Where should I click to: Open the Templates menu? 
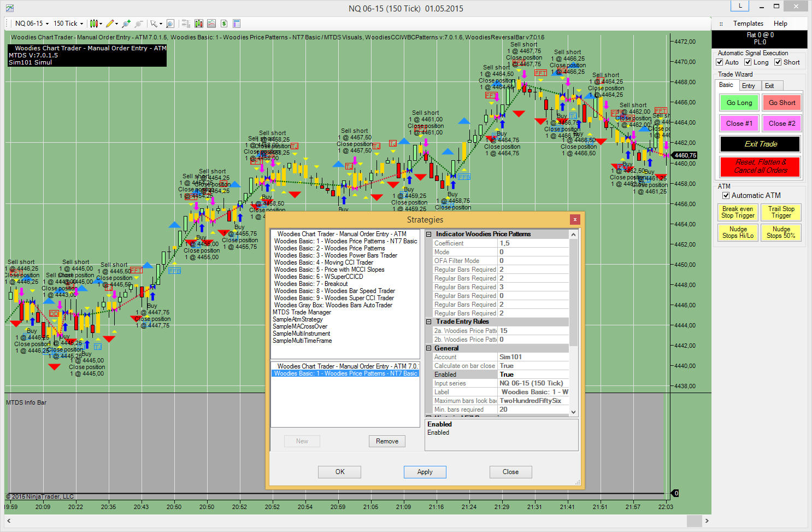click(748, 24)
